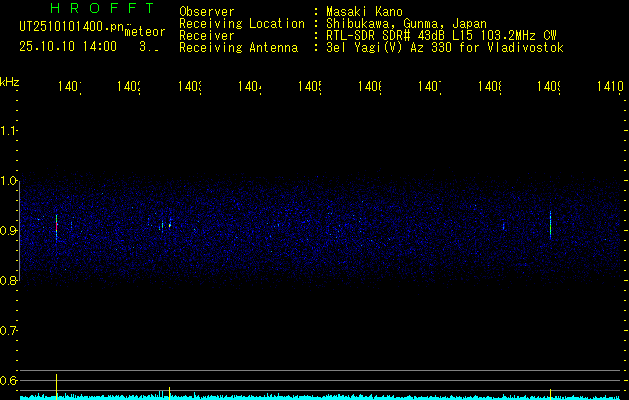
Task: Select the 1.0 frequency axis label
Action: tap(9, 181)
